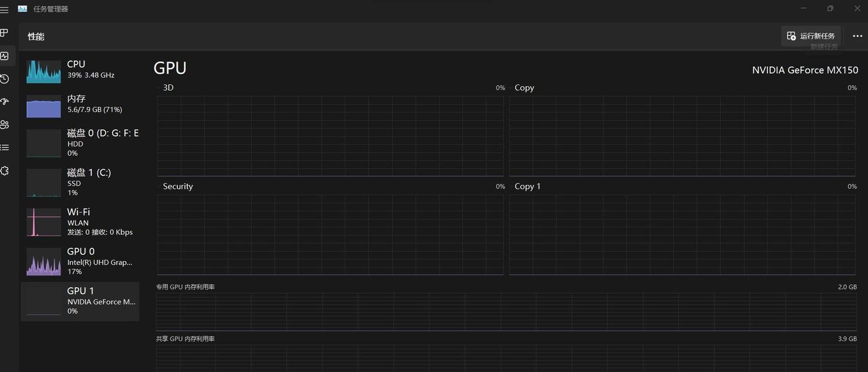Open the Startup apps icon in sidebar
Image resolution: width=868 pixels, height=372 pixels.
click(5, 102)
